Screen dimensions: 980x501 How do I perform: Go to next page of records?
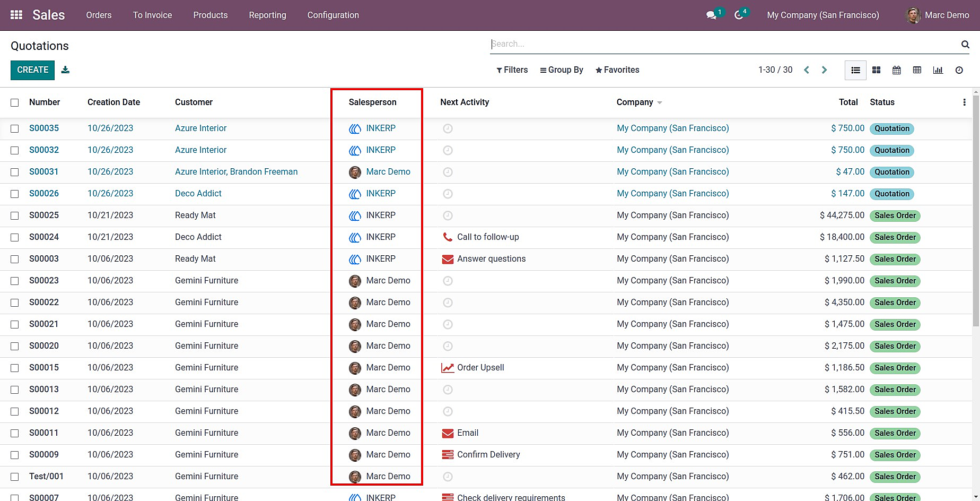(x=824, y=70)
